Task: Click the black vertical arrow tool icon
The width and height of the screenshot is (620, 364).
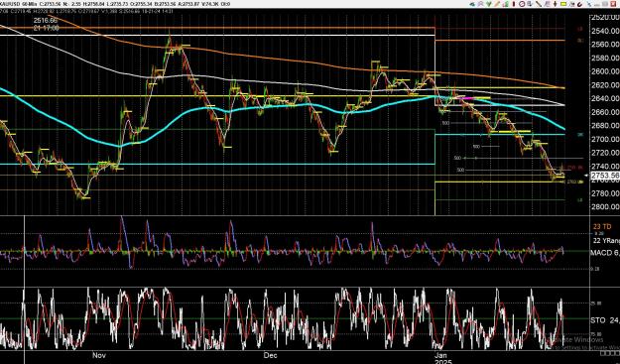Action: [x=555, y=4]
